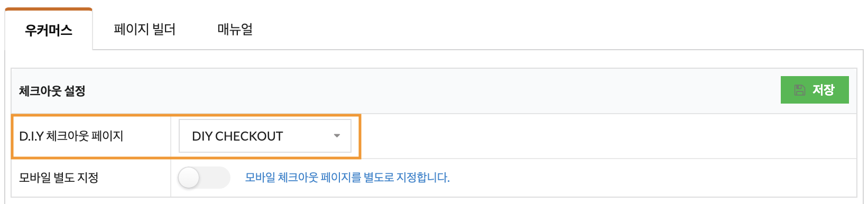
Task: Click the 체크아웃 설정 section header
Action: click(x=52, y=91)
